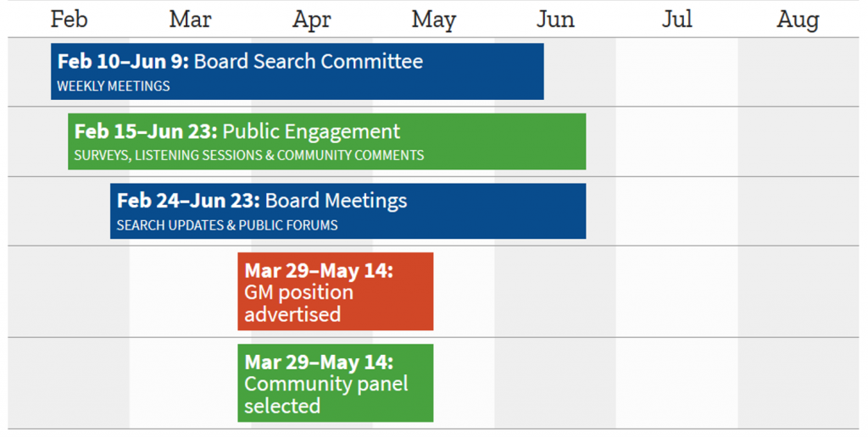
Task: Click the Apr month label
Action: 312,20
